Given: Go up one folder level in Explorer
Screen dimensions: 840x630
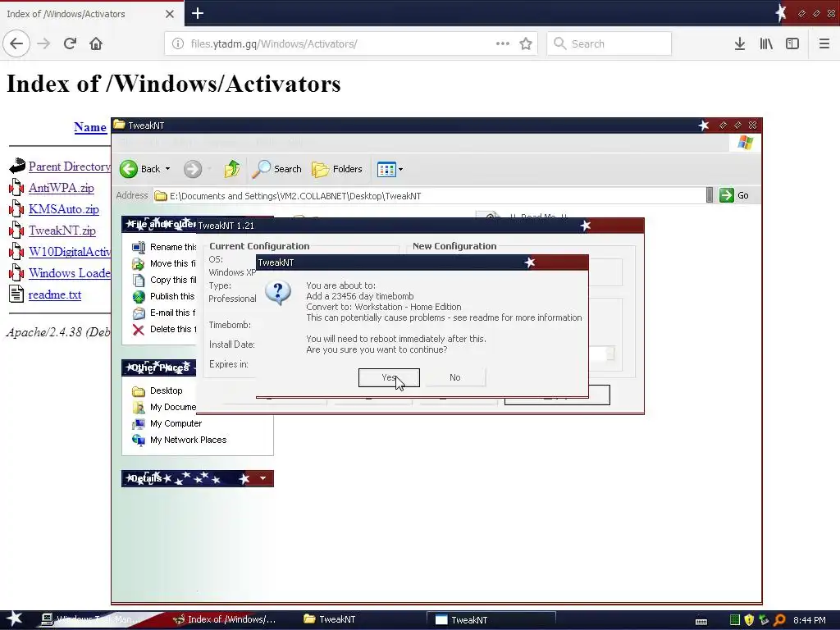Looking at the screenshot, I should 232,169.
